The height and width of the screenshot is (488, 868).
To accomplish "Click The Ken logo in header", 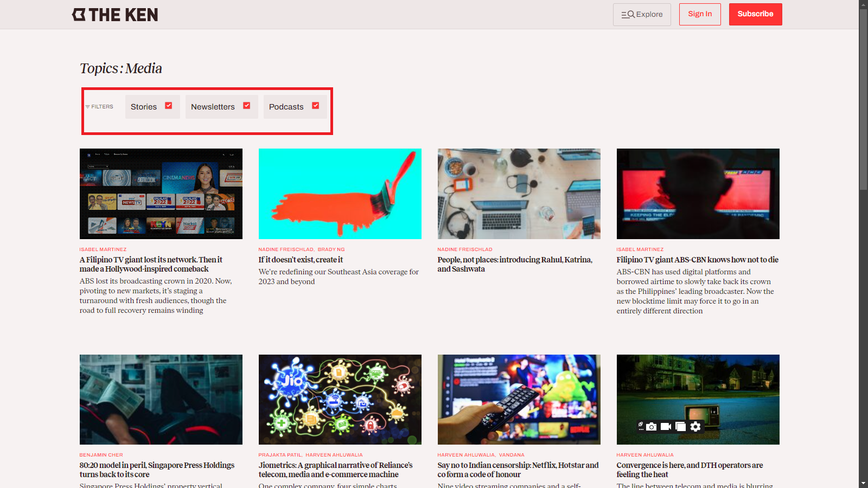I will pyautogui.click(x=115, y=15).
